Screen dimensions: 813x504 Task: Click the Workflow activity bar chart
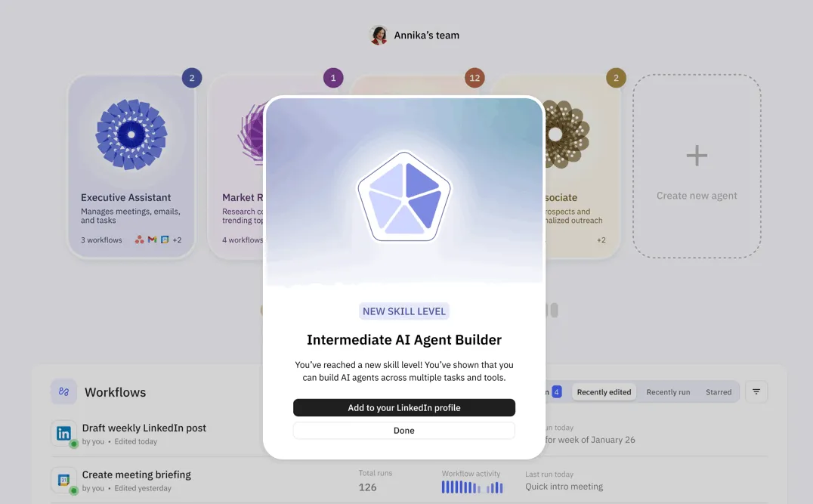click(472, 487)
